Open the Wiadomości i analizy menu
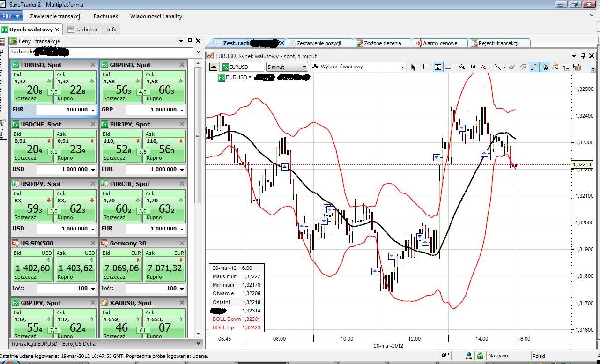 click(x=156, y=16)
